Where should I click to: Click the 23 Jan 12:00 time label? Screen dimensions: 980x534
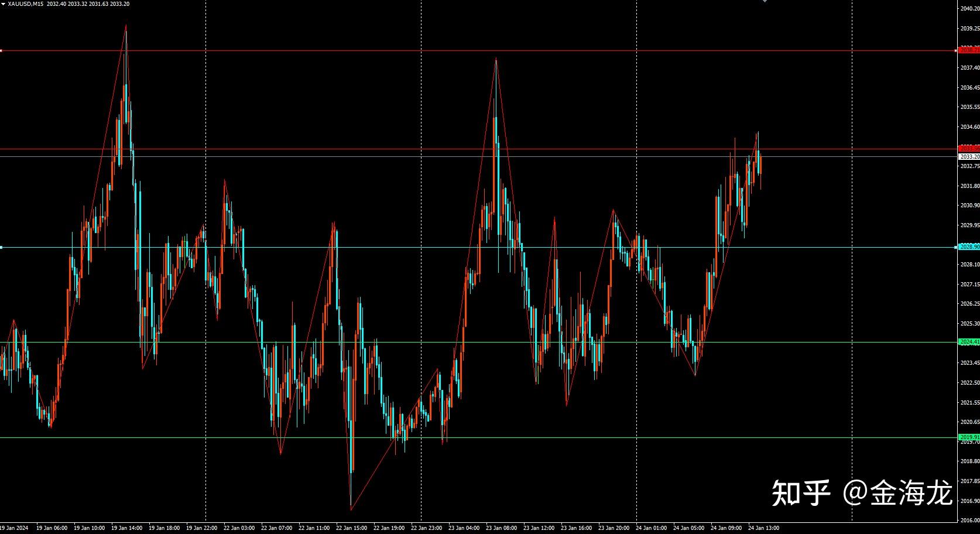click(539, 528)
